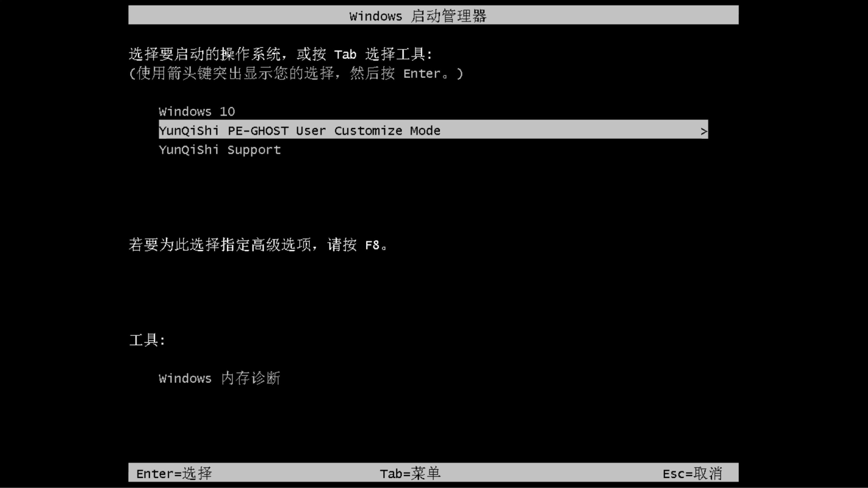Select YunQiShi Support option
Image resolution: width=868 pixels, height=488 pixels.
click(x=219, y=150)
